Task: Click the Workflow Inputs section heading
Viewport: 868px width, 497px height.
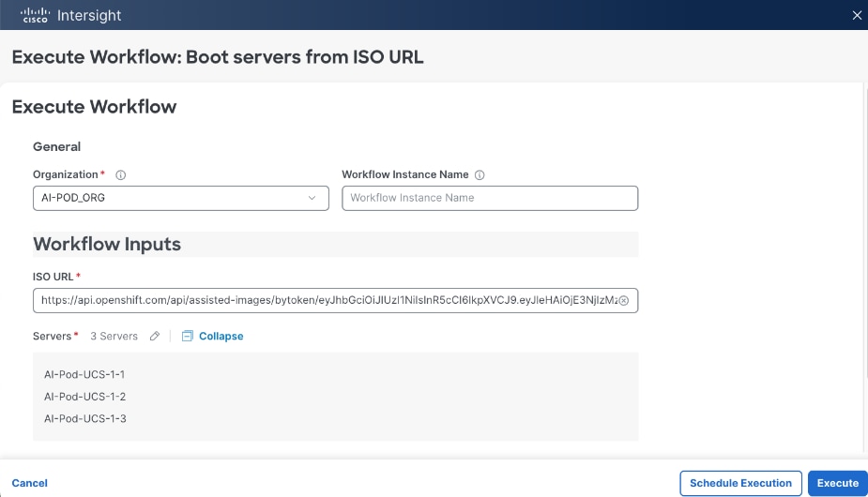Action: point(107,244)
